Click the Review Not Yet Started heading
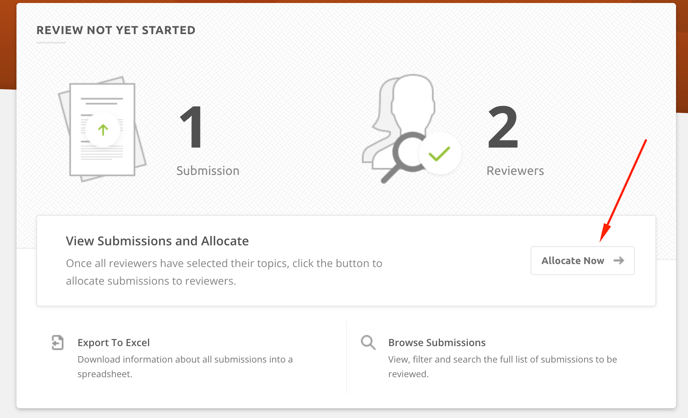 116,31
